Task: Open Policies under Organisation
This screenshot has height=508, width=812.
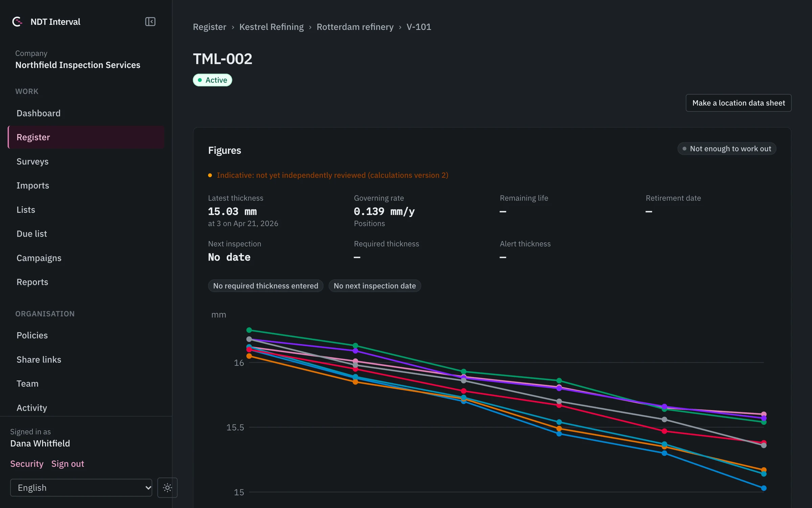Action: (x=86, y=335)
